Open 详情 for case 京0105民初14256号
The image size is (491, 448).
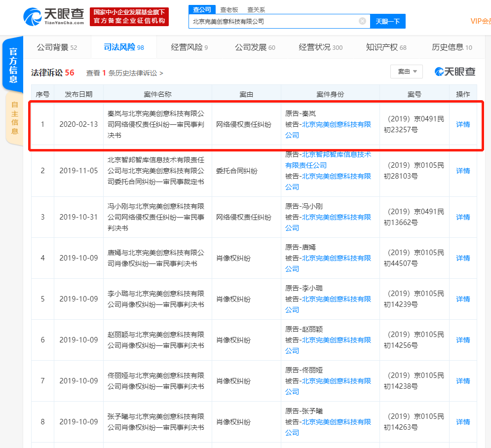[x=463, y=340]
